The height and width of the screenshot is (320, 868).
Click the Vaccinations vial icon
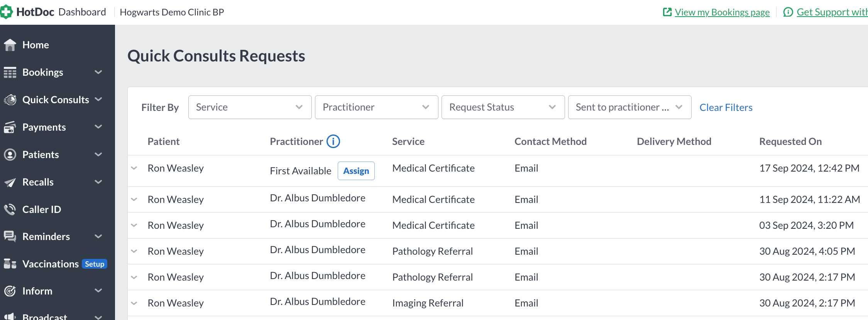[10, 264]
